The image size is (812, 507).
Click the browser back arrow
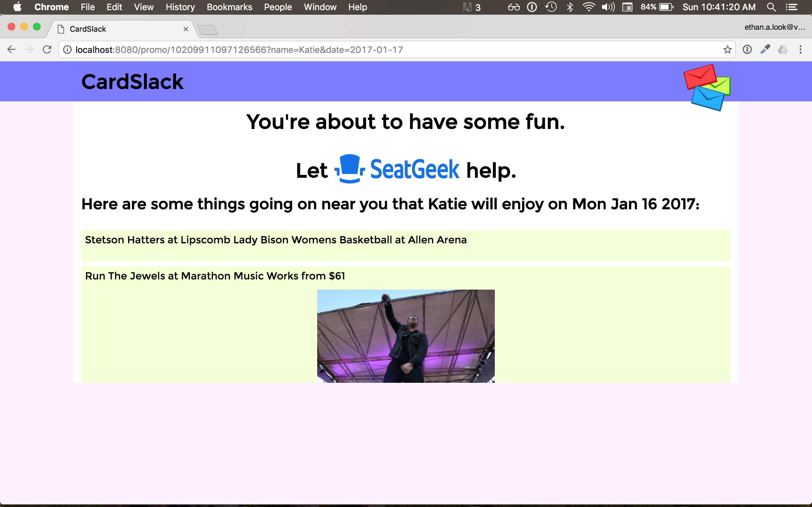coord(11,50)
